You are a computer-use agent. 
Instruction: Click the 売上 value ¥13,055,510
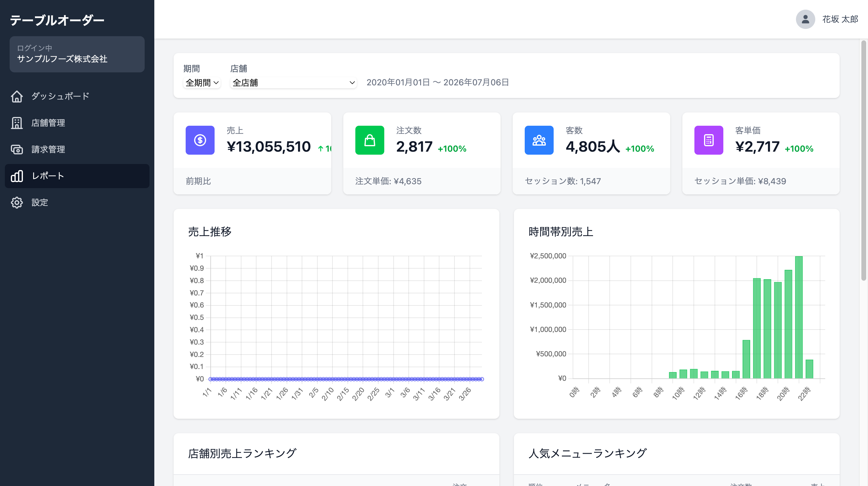pyautogui.click(x=269, y=147)
